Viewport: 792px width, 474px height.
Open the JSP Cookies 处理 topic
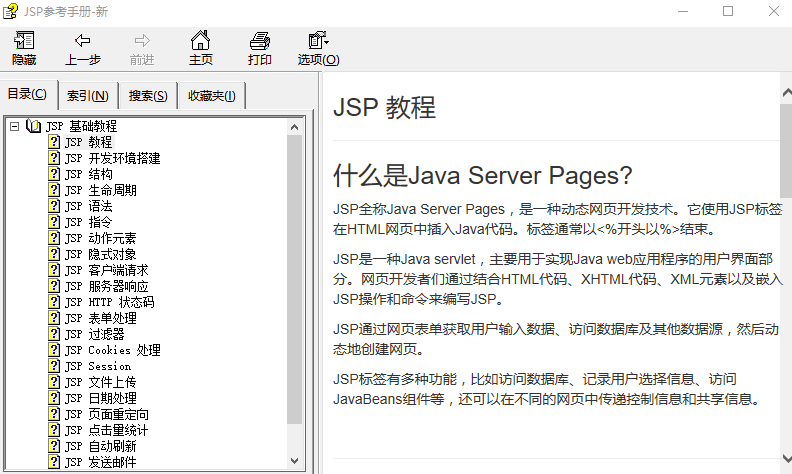(112, 350)
